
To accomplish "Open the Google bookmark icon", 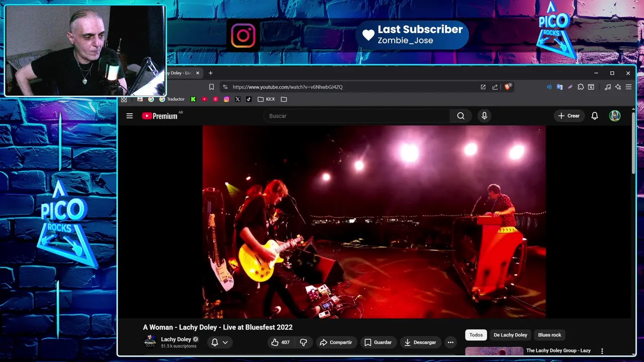I will point(151,99).
